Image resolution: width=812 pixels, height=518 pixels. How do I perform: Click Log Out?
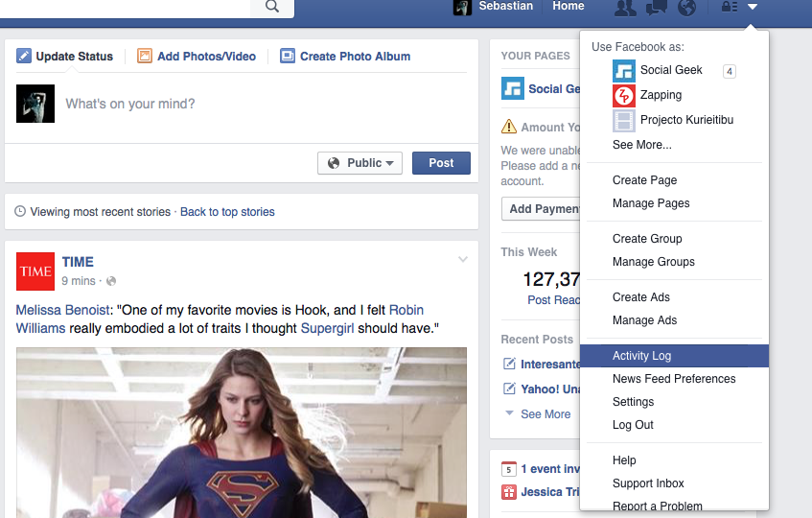tap(633, 425)
